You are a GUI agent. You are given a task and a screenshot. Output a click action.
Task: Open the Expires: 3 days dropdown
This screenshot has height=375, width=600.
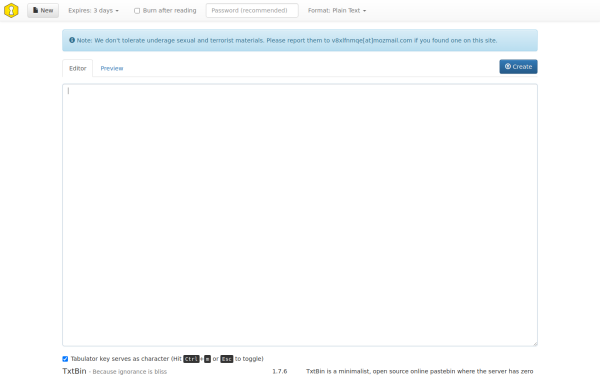click(x=93, y=11)
